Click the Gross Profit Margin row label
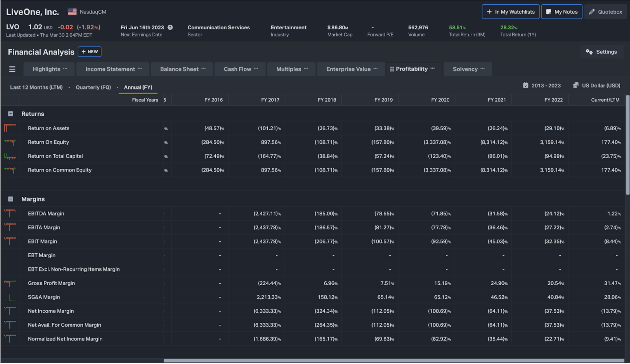The height and width of the screenshot is (364, 630). [x=51, y=283]
